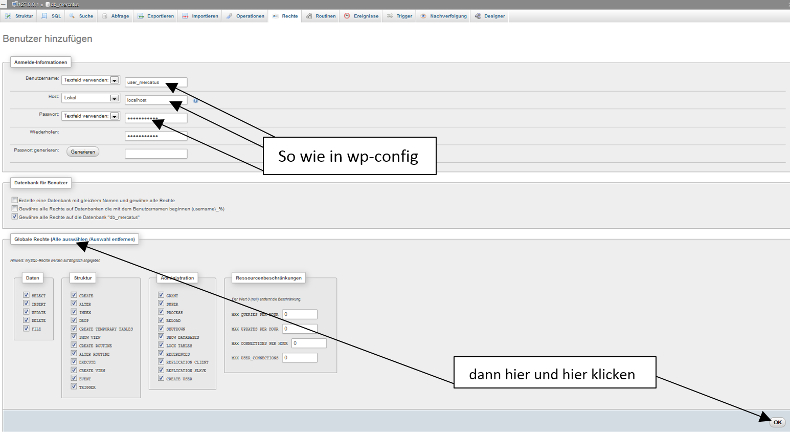Open the Ereignisse clock icon tab
The width and height of the screenshot is (790, 432).
pos(347,17)
